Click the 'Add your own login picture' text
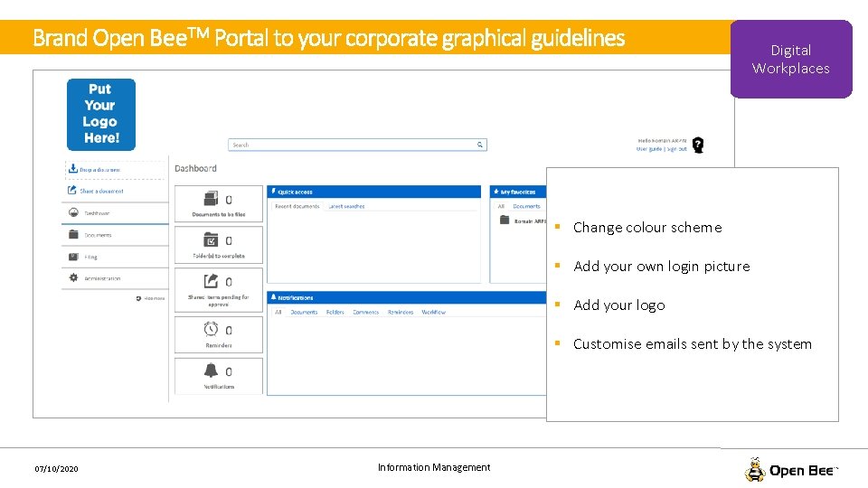 click(662, 266)
